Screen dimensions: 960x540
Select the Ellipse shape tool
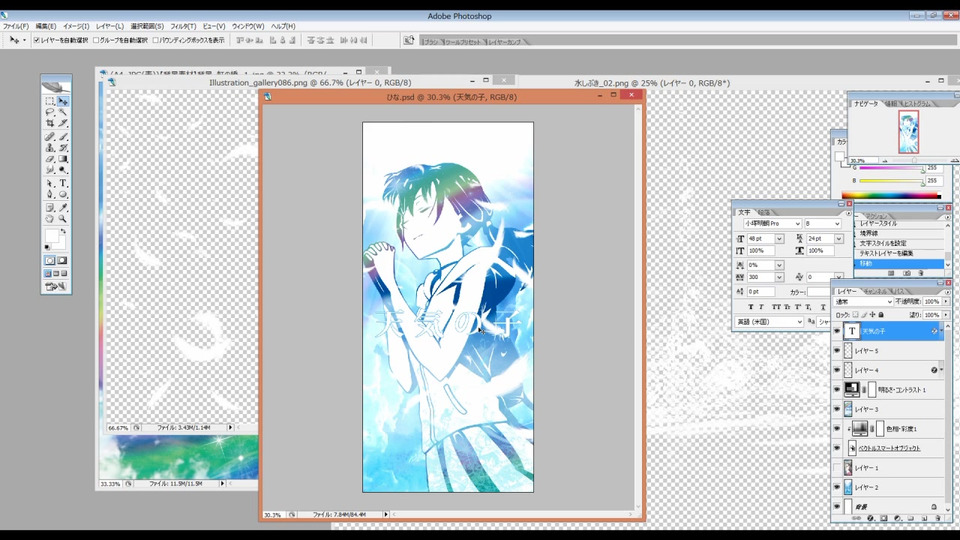(x=62, y=195)
